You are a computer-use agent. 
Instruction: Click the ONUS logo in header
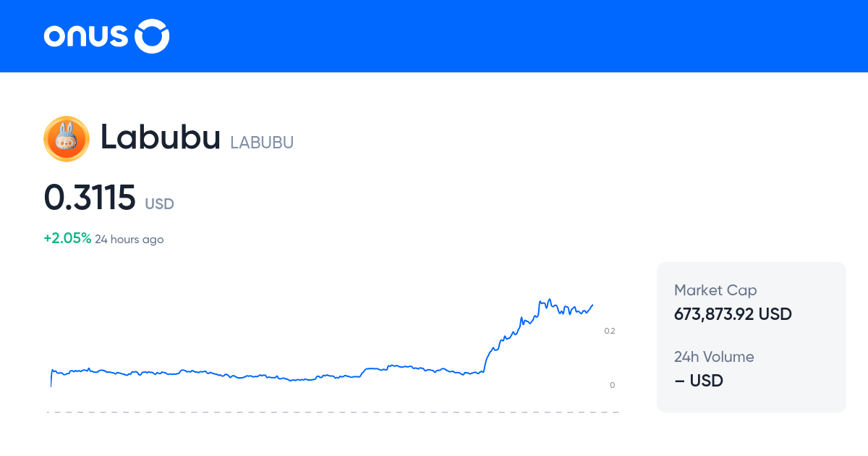[106, 36]
